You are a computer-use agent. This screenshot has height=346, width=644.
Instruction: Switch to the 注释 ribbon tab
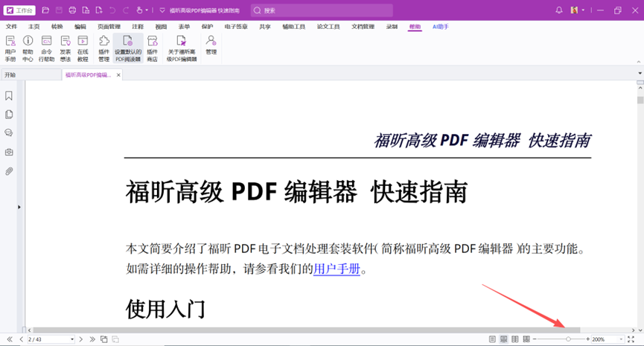pyautogui.click(x=138, y=27)
